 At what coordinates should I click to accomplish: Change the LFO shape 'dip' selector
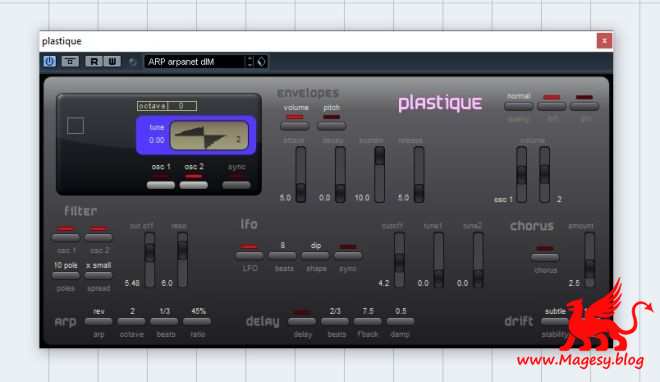(315, 255)
